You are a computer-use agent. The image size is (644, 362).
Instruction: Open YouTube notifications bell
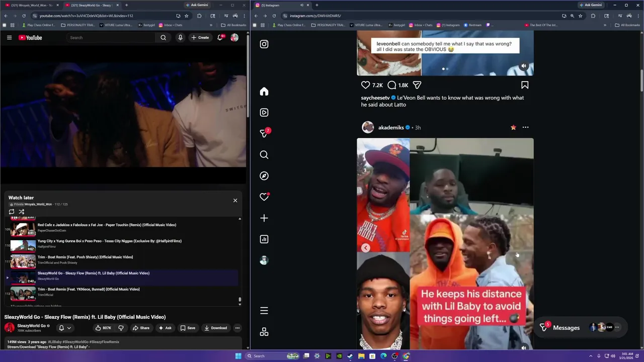pos(220,38)
